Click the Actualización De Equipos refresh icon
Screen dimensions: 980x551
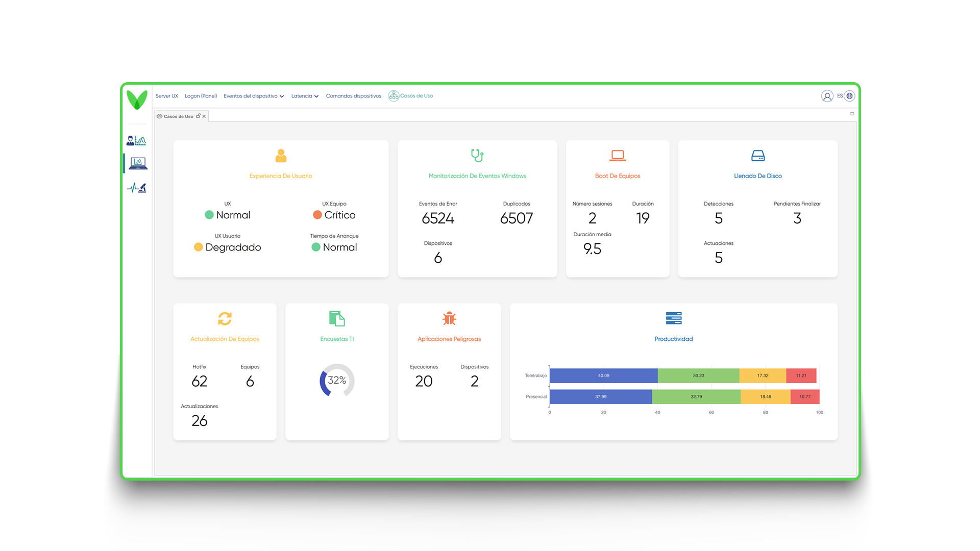(225, 318)
